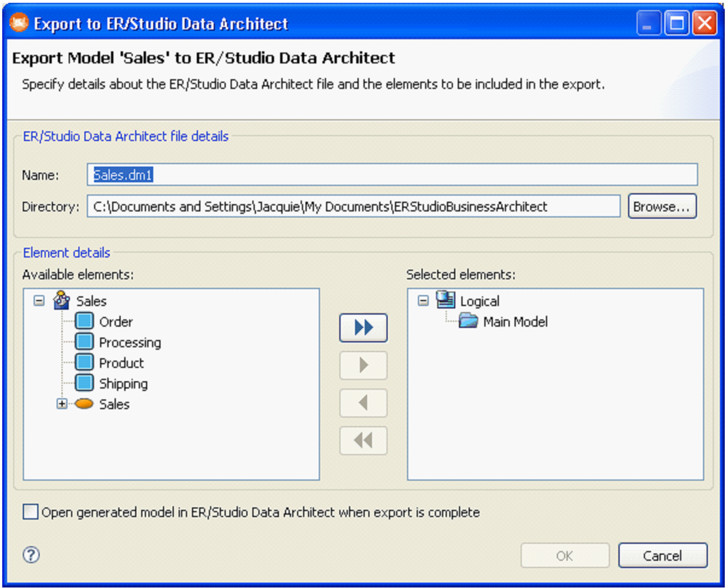
Task: Select the Processing item in Available elements
Action: coord(130,342)
